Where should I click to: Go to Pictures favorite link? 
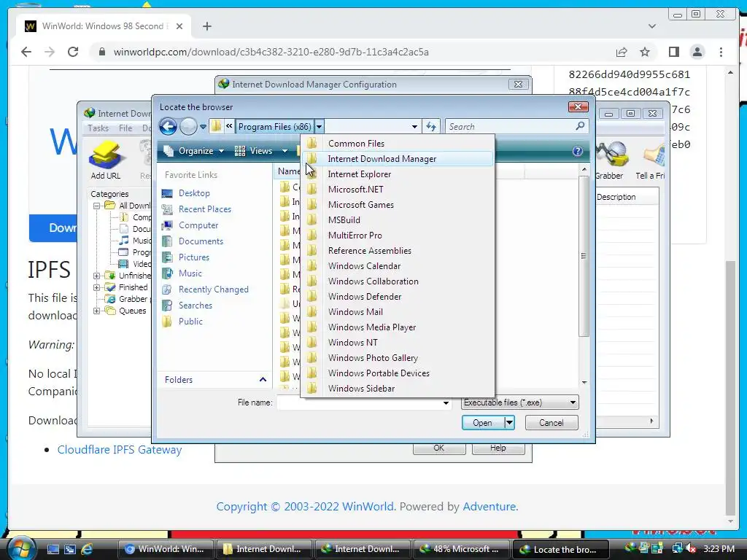(194, 257)
